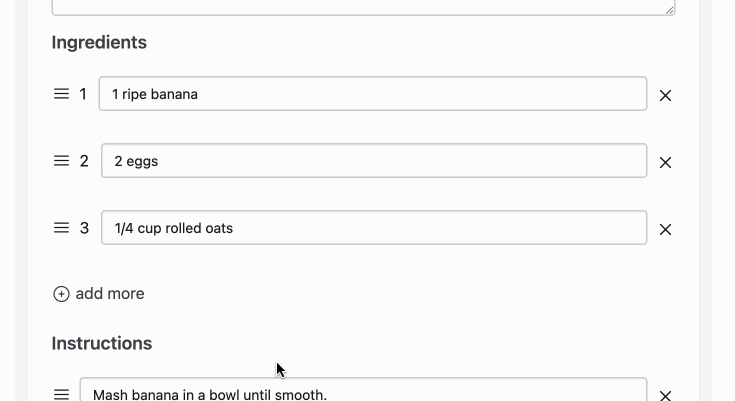The image size is (735, 401).
Task: Focus the Mash banana instruction field
Action: tap(363, 390)
